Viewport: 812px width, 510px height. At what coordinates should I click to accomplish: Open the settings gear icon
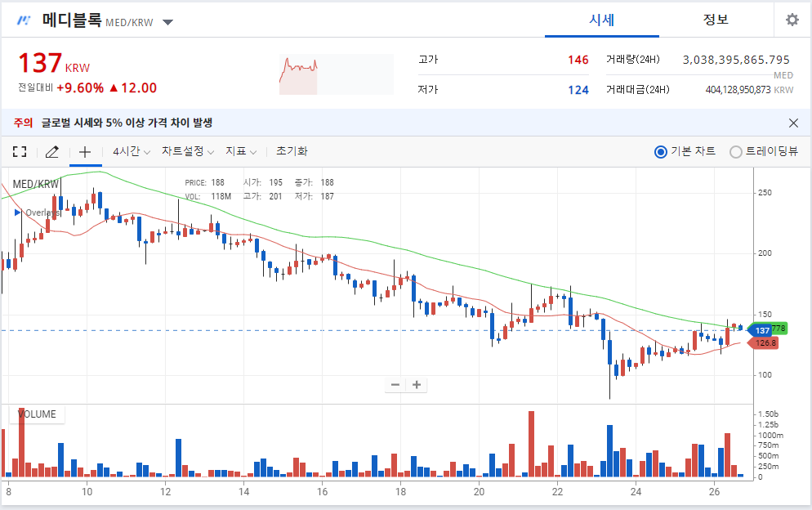pos(792,20)
